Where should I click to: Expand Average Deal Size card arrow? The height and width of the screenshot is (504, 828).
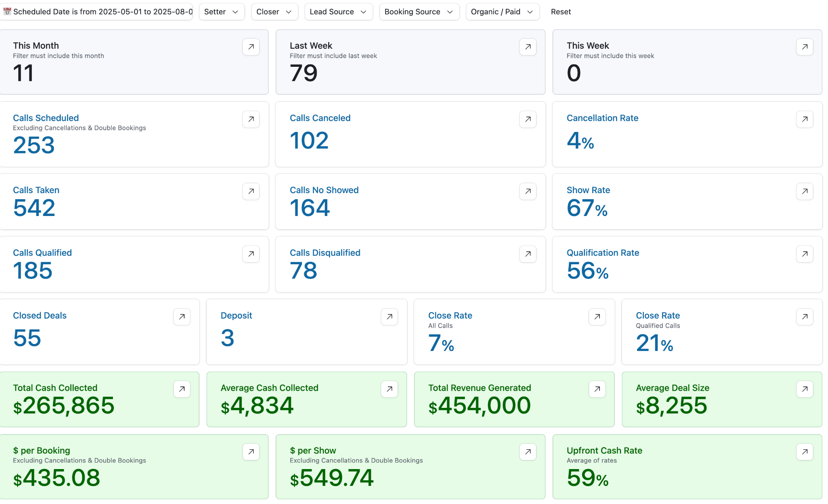[805, 389]
